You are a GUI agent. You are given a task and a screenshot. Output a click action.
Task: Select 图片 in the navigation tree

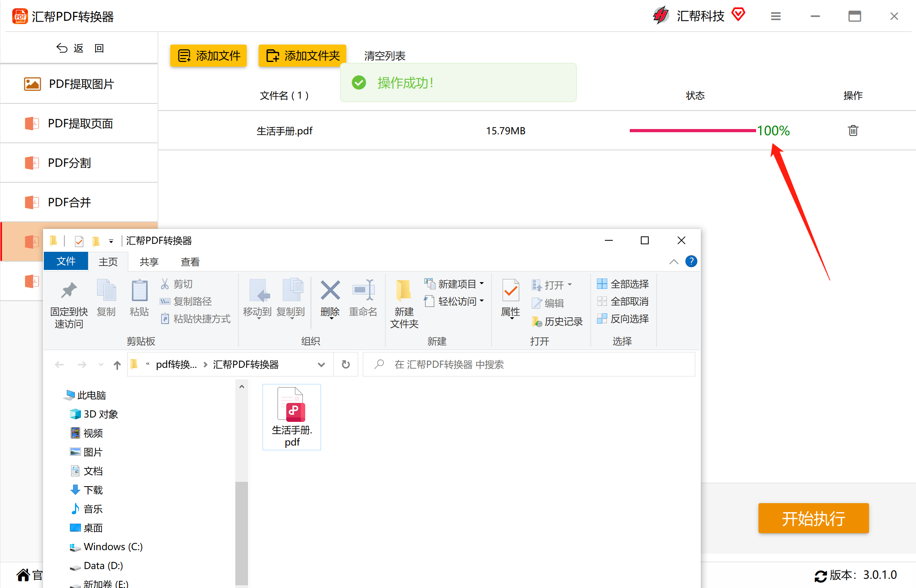pyautogui.click(x=86, y=452)
